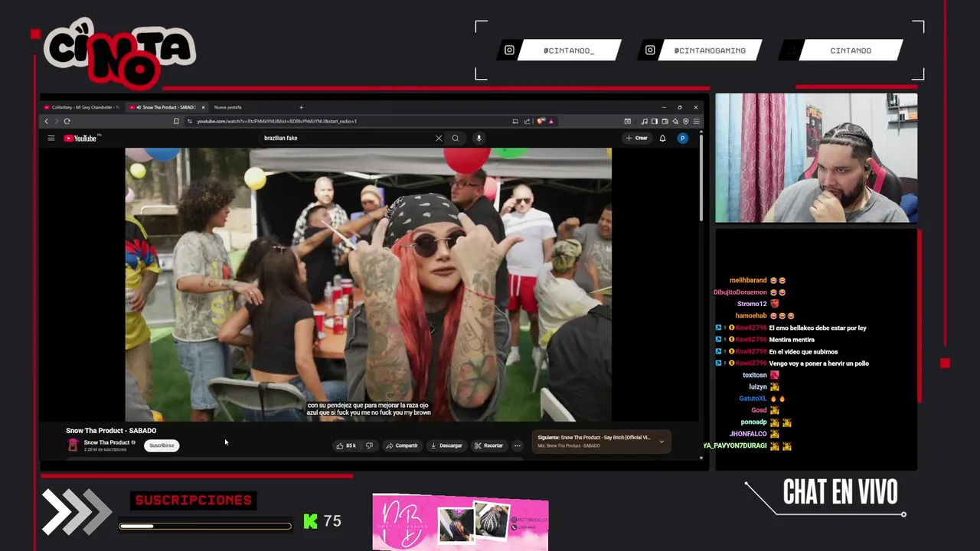Open the Snow Tha Product channel name
Screen dimensions: 980x551
pos(106,442)
